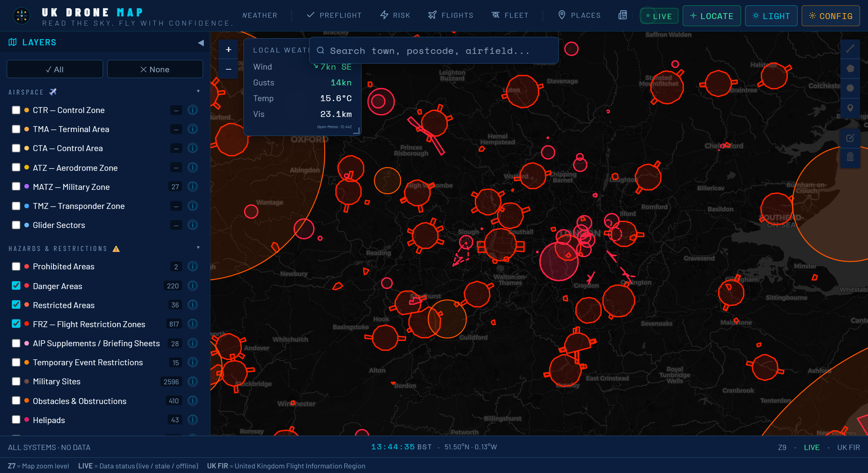This screenshot has height=473, width=868.
Task: Click the Temp value 15.6°C
Action: [336, 98]
